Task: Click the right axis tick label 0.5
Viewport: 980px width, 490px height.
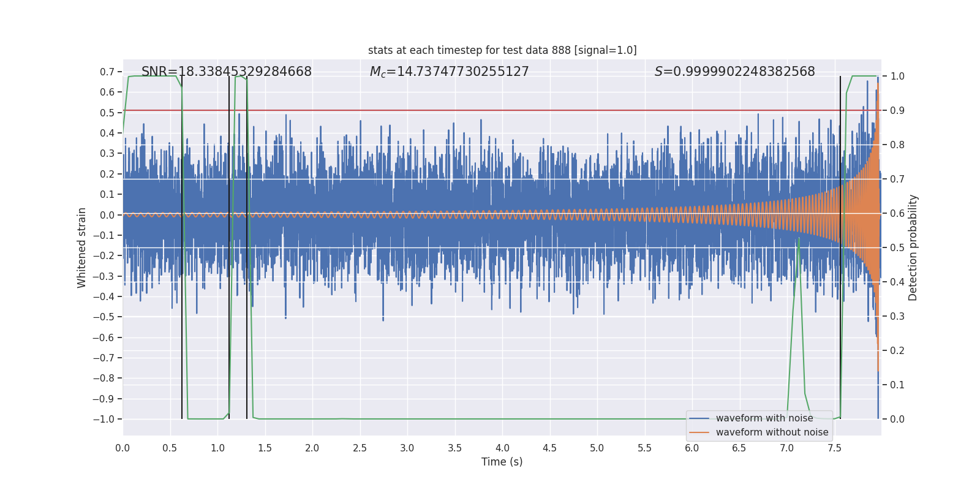Action: coord(897,248)
